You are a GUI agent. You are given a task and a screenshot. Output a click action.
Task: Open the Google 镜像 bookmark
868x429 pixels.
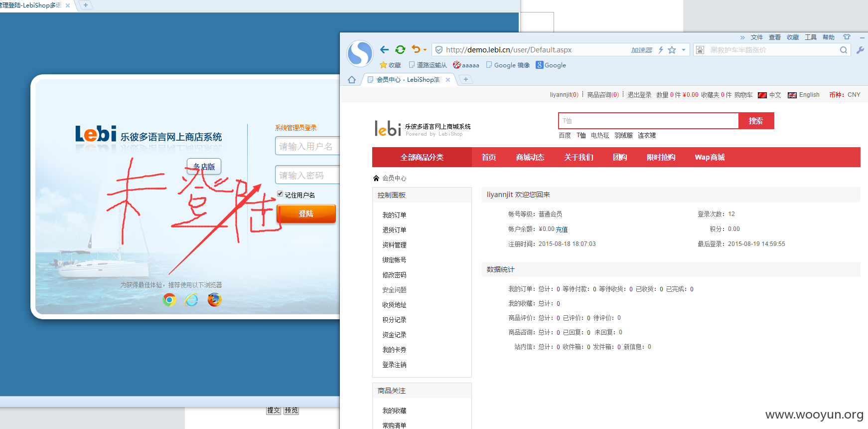[508, 65]
